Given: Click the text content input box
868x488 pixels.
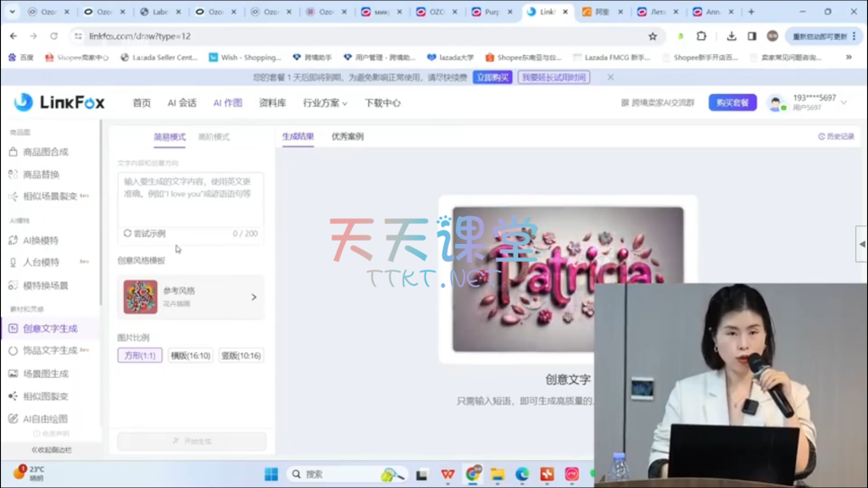Looking at the screenshot, I should coord(190,199).
